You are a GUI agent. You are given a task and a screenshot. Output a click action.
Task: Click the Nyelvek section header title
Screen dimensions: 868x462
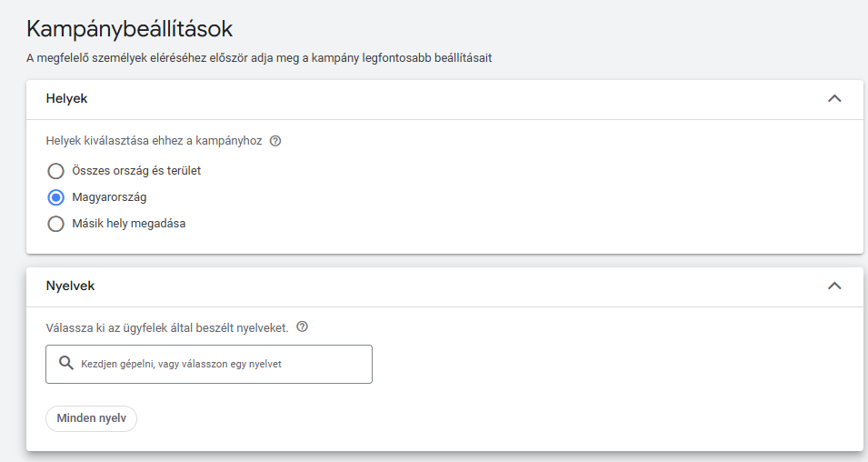[70, 286]
